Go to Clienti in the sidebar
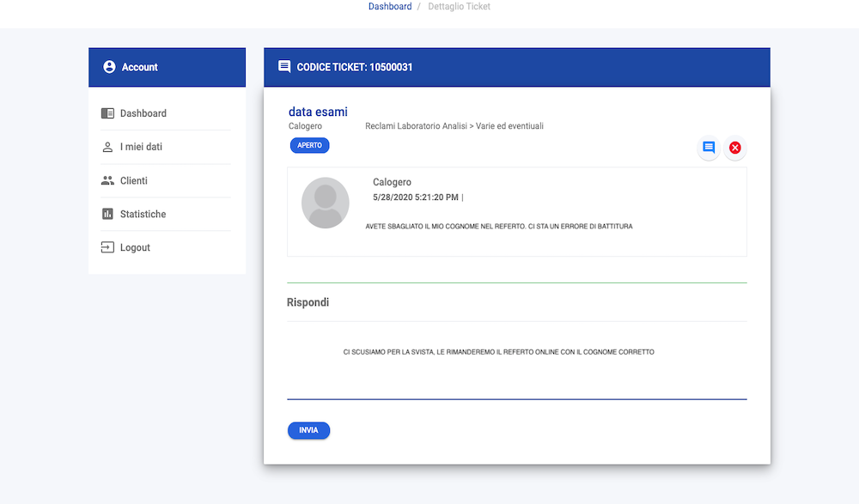This screenshot has width=859, height=504. [x=134, y=180]
